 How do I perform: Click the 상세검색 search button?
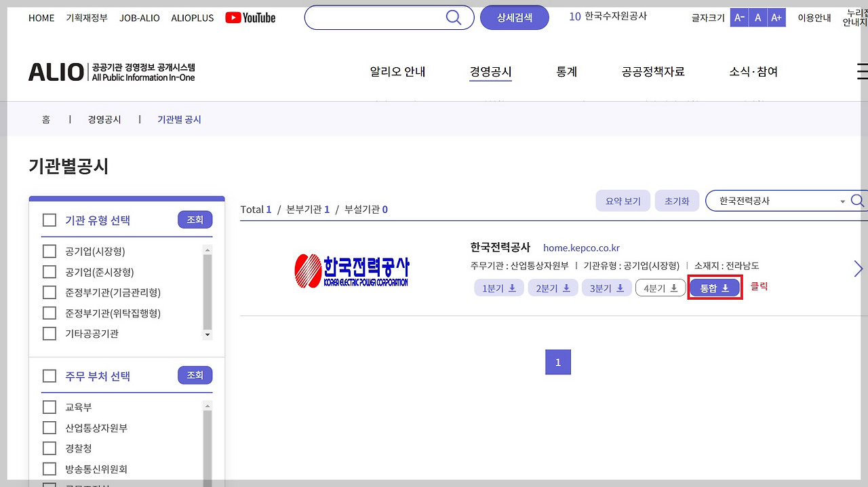coord(514,18)
